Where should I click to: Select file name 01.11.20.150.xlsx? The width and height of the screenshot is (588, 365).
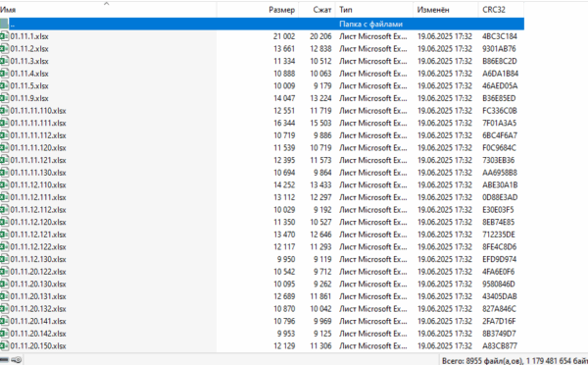tap(38, 346)
